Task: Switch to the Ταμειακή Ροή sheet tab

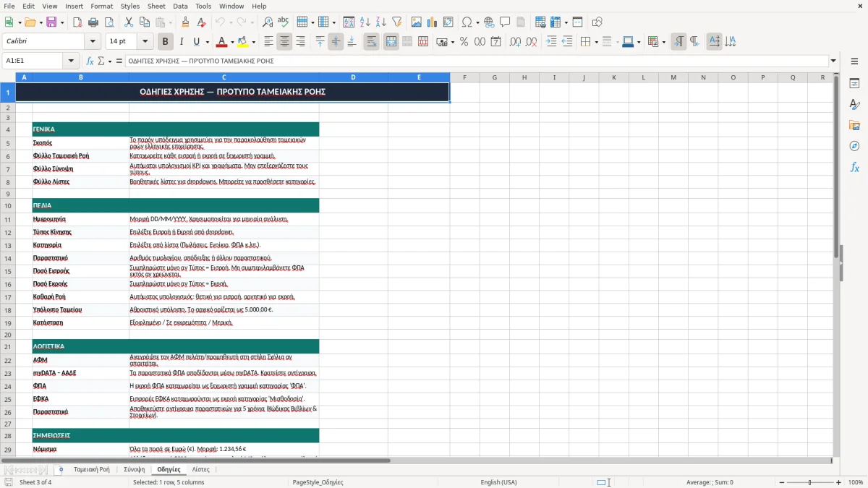Action: click(92, 469)
